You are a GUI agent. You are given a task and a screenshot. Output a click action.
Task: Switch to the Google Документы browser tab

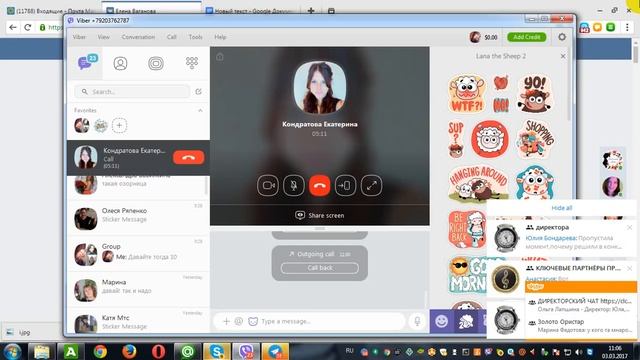coord(251,11)
